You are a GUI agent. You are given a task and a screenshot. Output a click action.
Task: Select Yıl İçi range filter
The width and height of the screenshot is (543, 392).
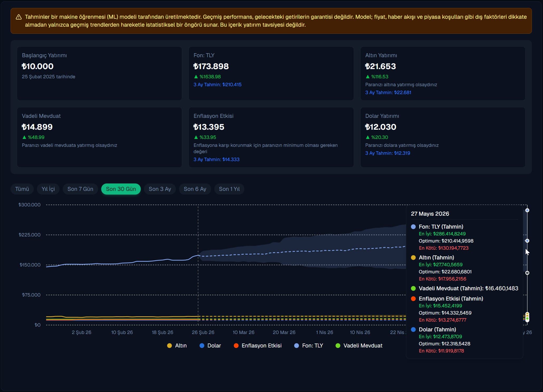click(x=48, y=189)
